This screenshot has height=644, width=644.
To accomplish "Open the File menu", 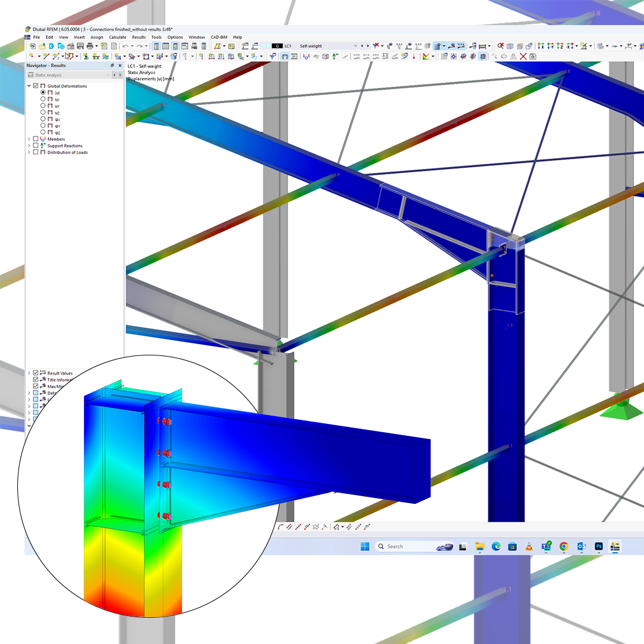I will pyautogui.click(x=36, y=37).
